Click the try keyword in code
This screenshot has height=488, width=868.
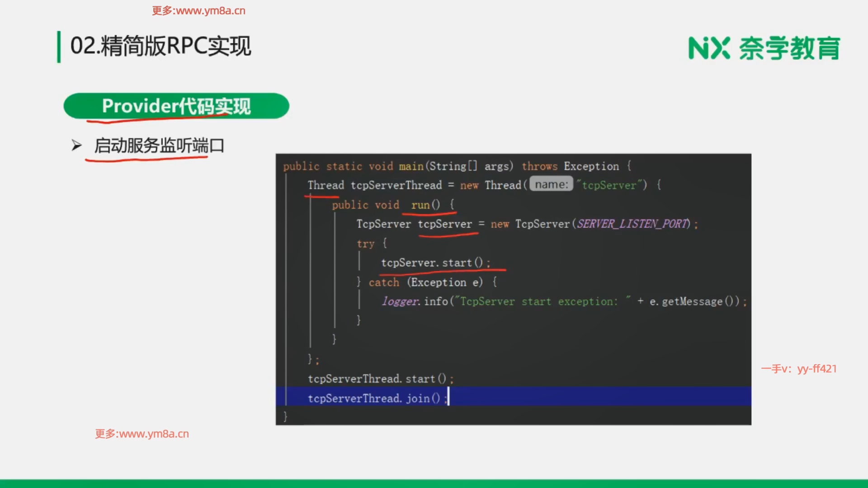click(x=365, y=244)
